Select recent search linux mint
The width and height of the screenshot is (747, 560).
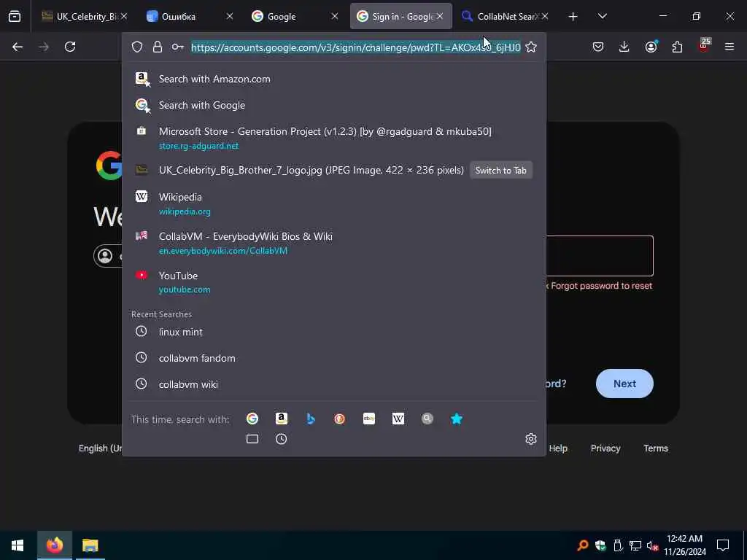pyautogui.click(x=334, y=332)
